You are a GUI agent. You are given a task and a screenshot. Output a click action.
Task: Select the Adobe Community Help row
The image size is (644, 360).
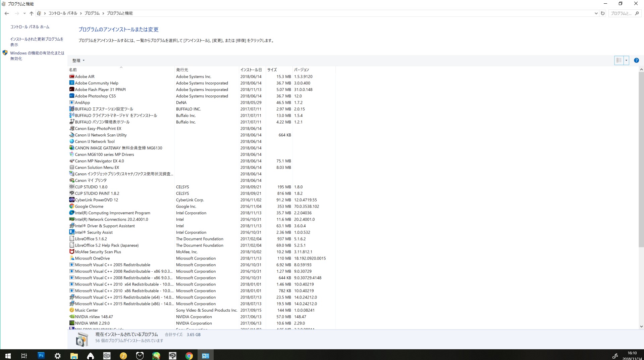point(202,83)
